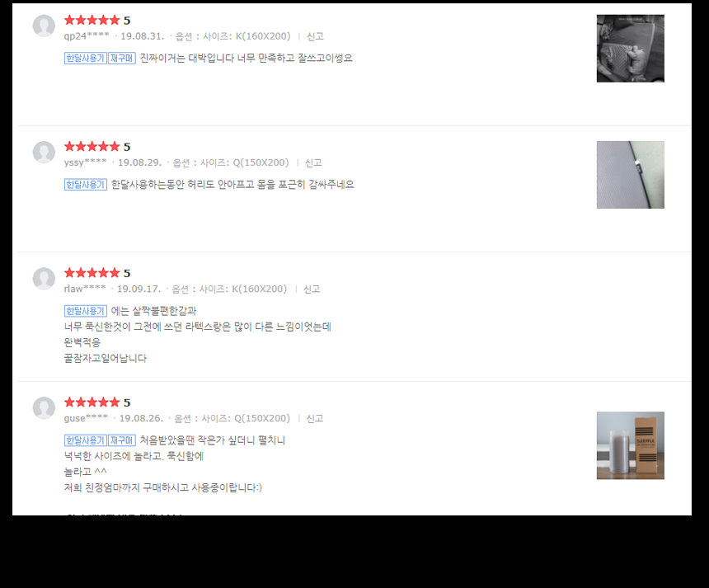709x588 pixels.
Task: Click rlaw**** reviewer avatar icon
Action: tap(44, 278)
